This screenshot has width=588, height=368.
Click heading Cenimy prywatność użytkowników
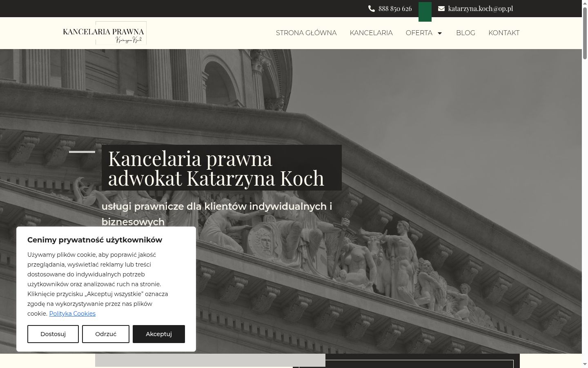click(x=95, y=240)
